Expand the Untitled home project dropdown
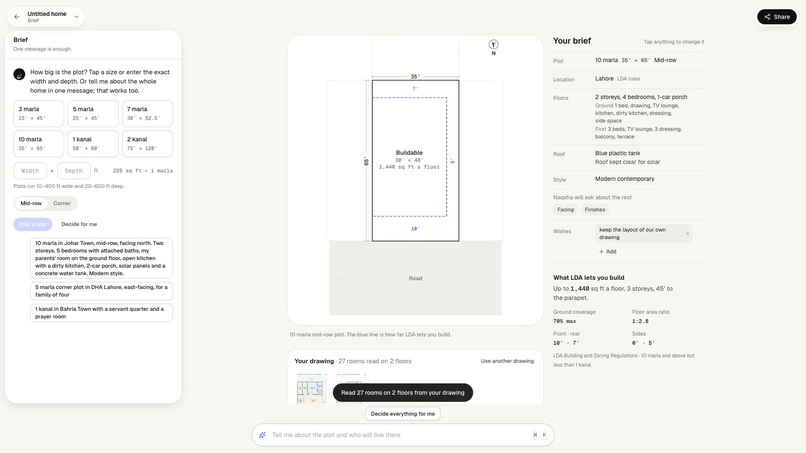Image resolution: width=806 pixels, height=453 pixels. [76, 17]
